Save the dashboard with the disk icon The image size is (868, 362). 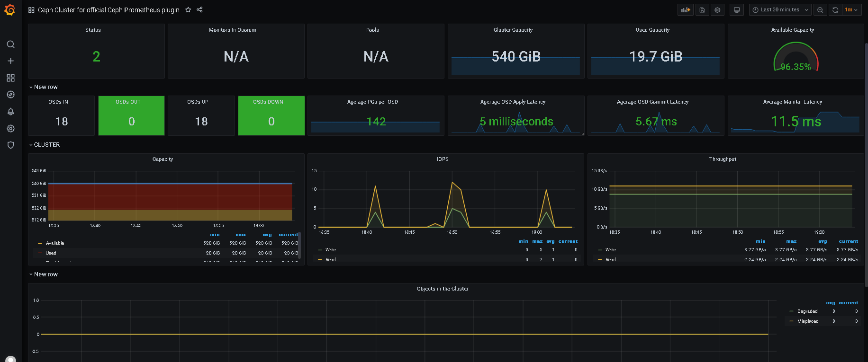pyautogui.click(x=702, y=10)
